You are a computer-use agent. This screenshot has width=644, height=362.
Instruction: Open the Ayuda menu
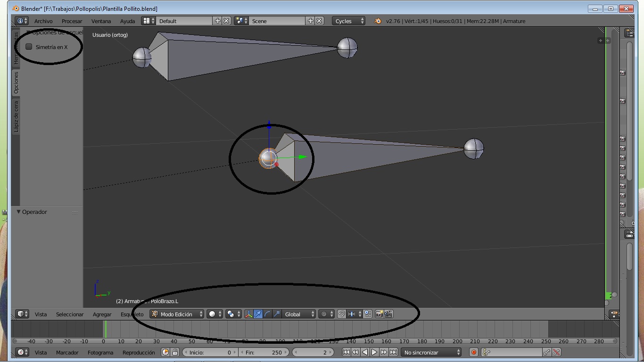[x=127, y=21]
